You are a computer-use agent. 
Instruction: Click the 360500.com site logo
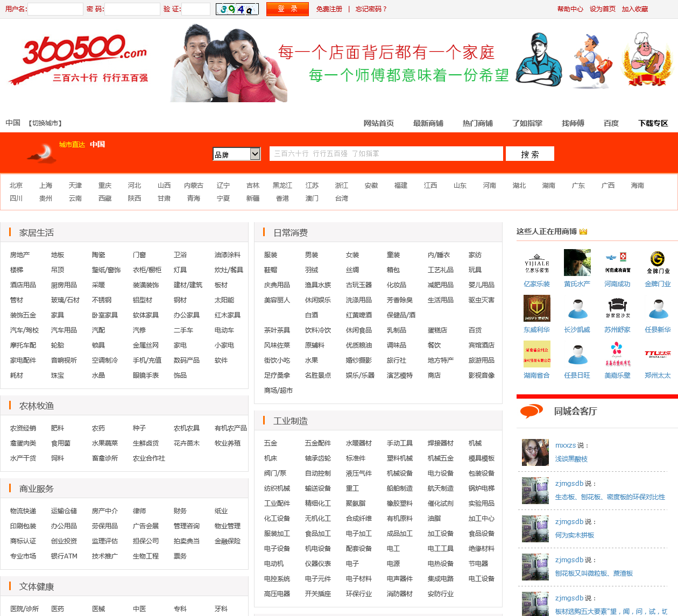(79, 59)
